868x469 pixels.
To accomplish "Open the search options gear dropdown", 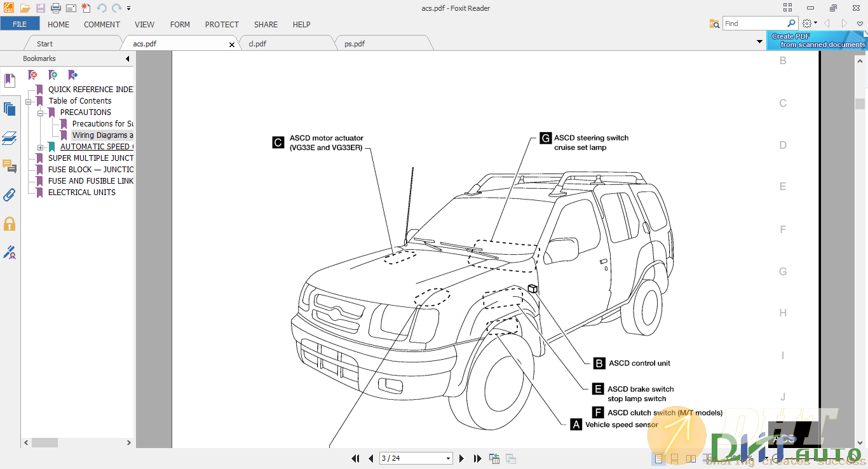I will (810, 24).
